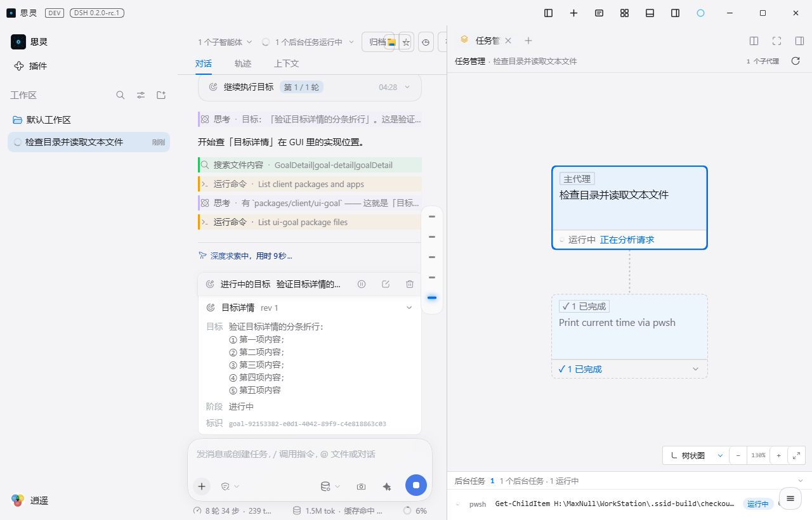Open the clock history icon
The height and width of the screenshot is (520, 812).
(426, 42)
